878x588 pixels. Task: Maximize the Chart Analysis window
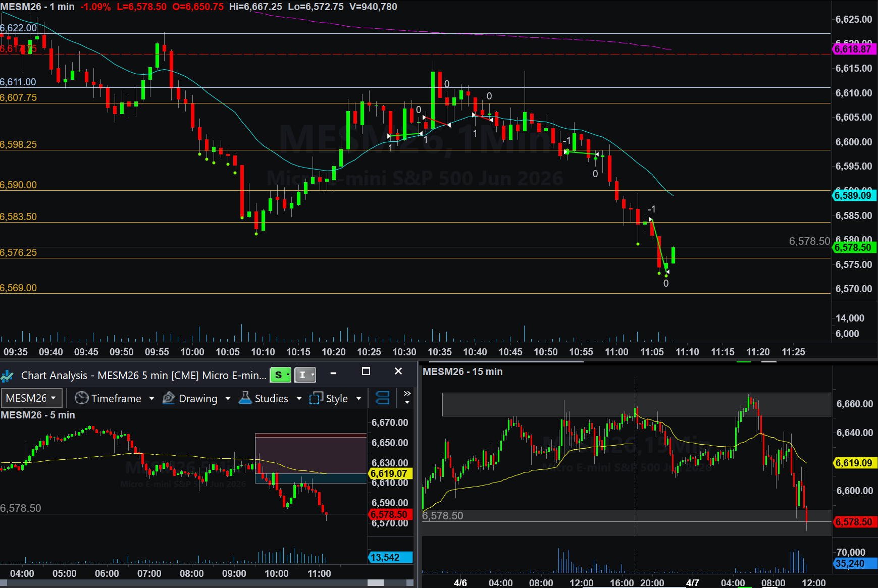click(x=366, y=371)
